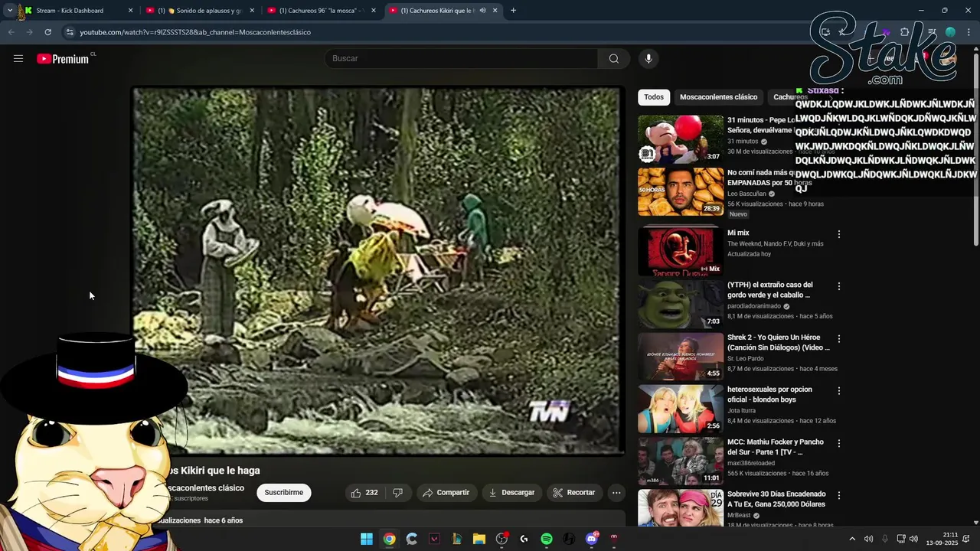Open Spotify from the taskbar
Viewport: 980px width, 551px height.
547,539
